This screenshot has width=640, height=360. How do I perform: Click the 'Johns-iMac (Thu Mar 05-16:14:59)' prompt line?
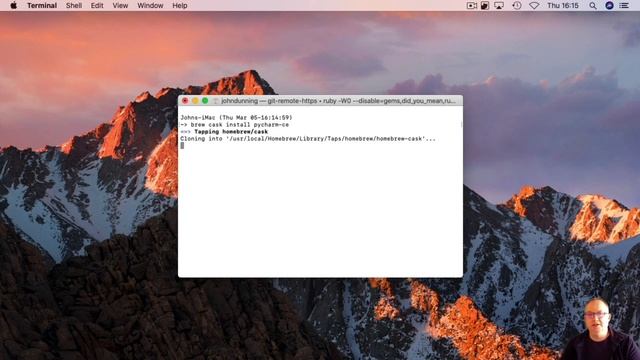pyautogui.click(x=236, y=118)
